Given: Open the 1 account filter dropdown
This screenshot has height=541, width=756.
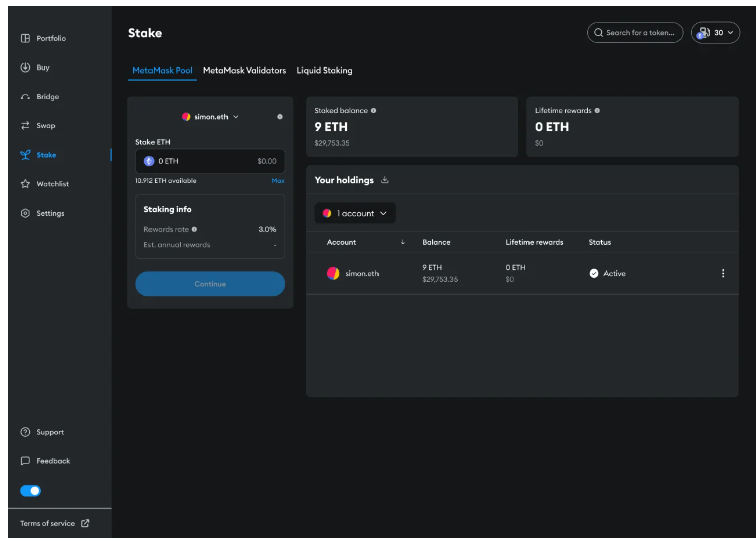Looking at the screenshot, I should pos(355,213).
